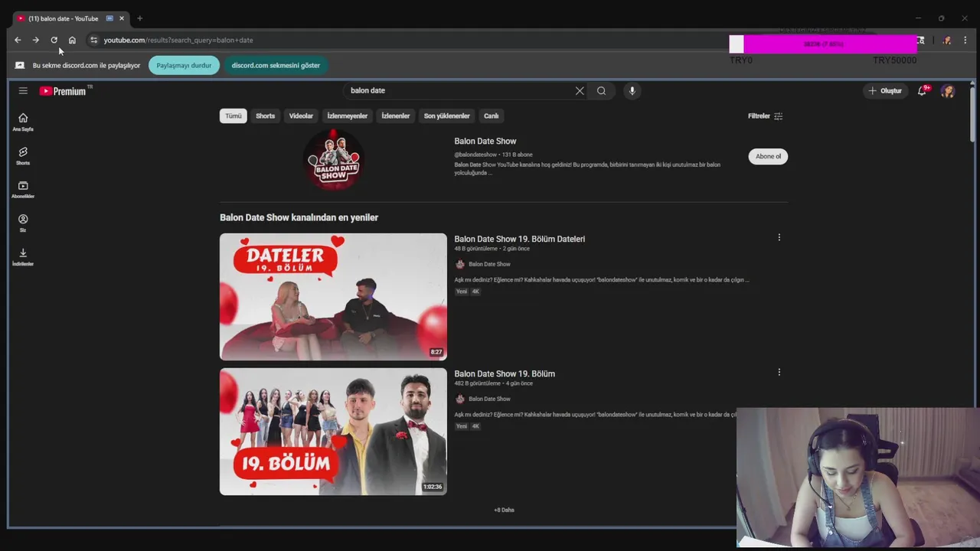Click Paylaşmayı durdur to stop sharing
Image resolution: width=980 pixels, height=551 pixels.
pyautogui.click(x=184, y=65)
